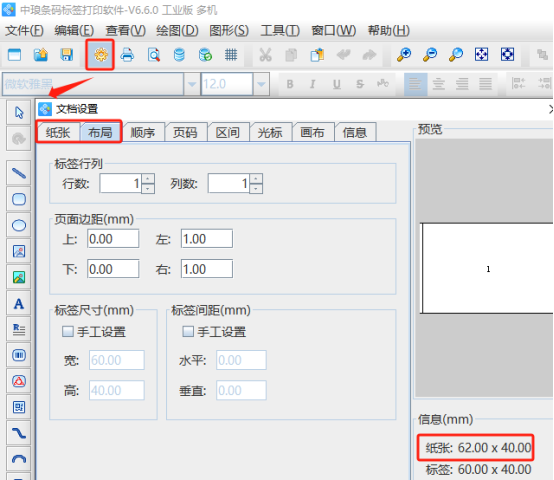Expand the font name dropdown
Screen dimensions: 554x480
point(192,84)
